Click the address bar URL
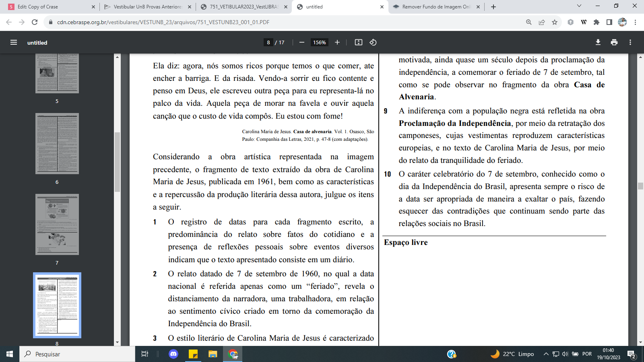This screenshot has width=644, height=362. (163, 22)
